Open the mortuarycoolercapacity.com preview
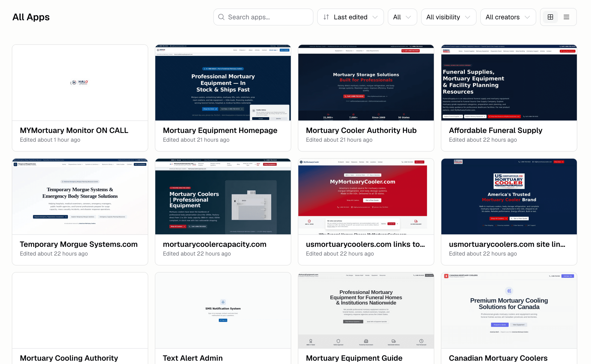 [x=223, y=196]
